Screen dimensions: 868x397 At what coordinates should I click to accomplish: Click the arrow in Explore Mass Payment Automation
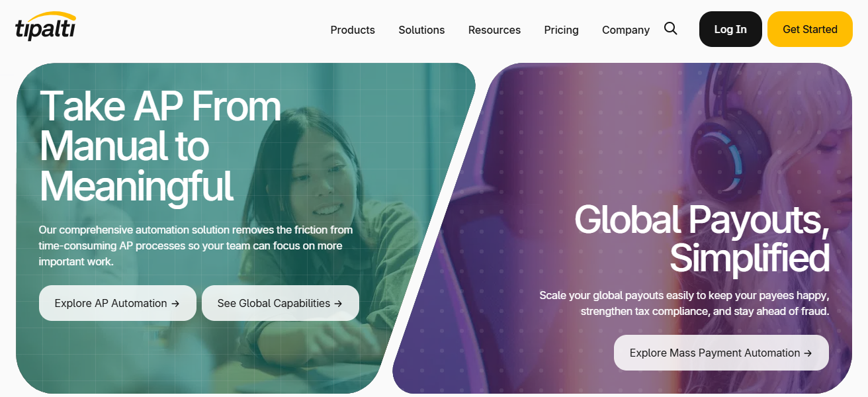coord(808,353)
